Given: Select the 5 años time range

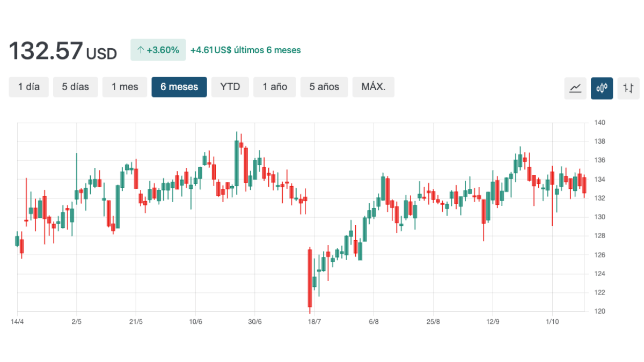Looking at the screenshot, I should (x=324, y=87).
